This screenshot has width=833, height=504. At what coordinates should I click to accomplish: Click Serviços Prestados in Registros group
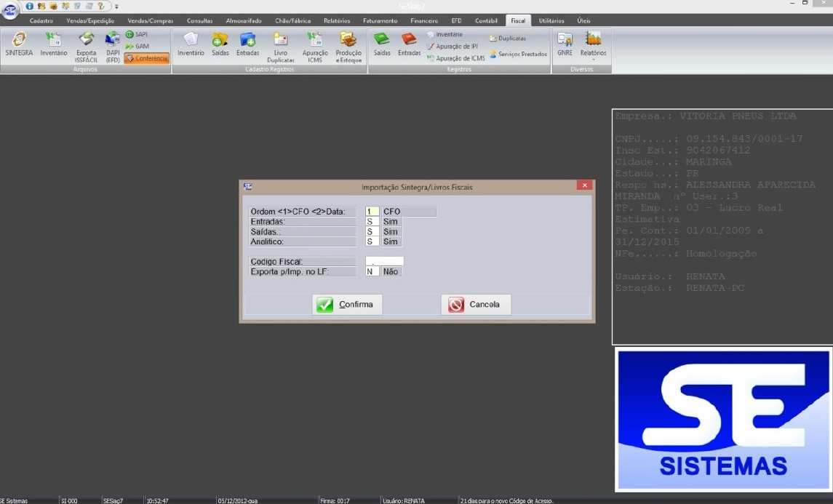pyautogui.click(x=518, y=54)
